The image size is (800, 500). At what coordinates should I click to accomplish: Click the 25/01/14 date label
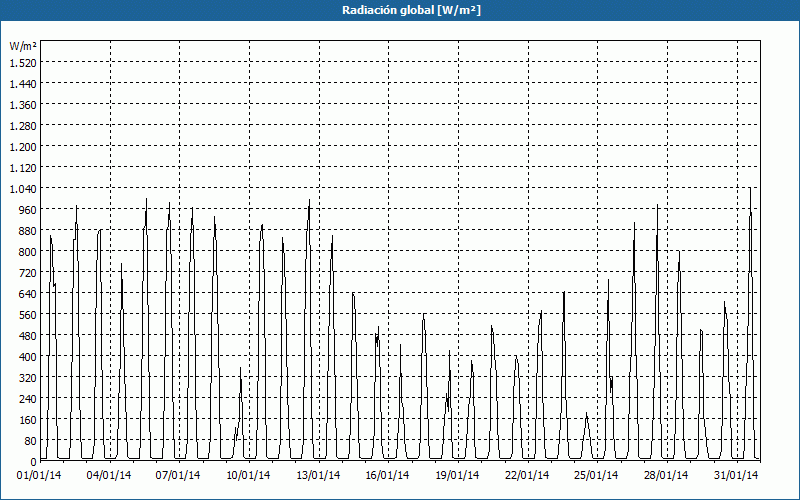coord(596,475)
